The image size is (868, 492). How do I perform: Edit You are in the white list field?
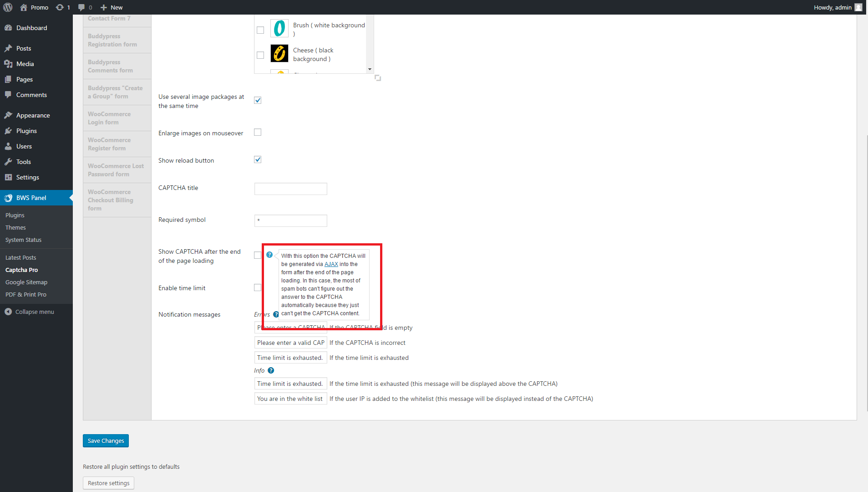pos(290,399)
